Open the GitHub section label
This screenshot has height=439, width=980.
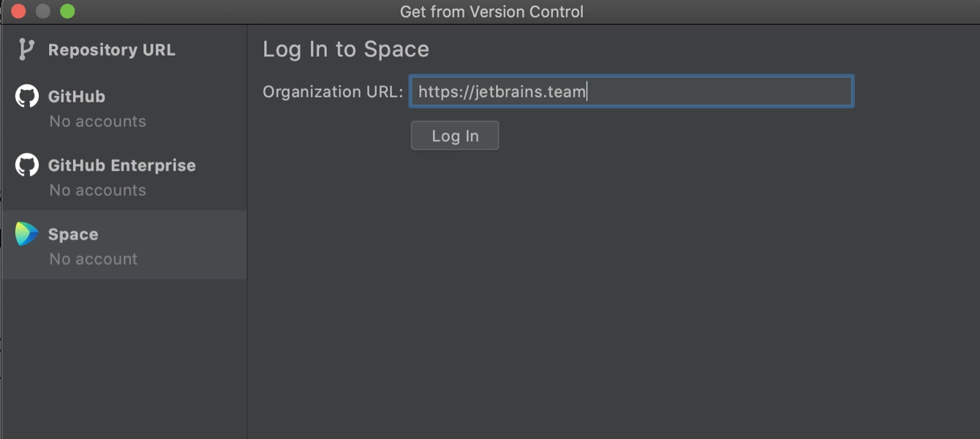[x=77, y=97]
